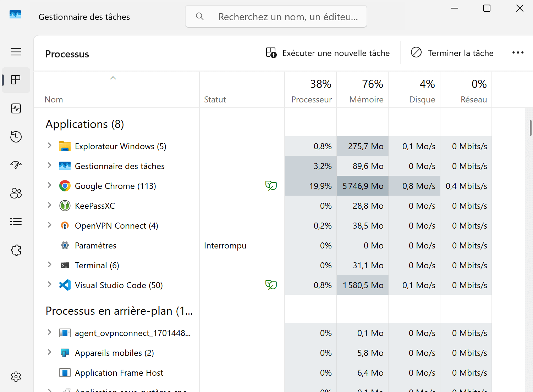533x392 pixels.
Task: Select the Processus sidebar icon
Action: (x=16, y=80)
